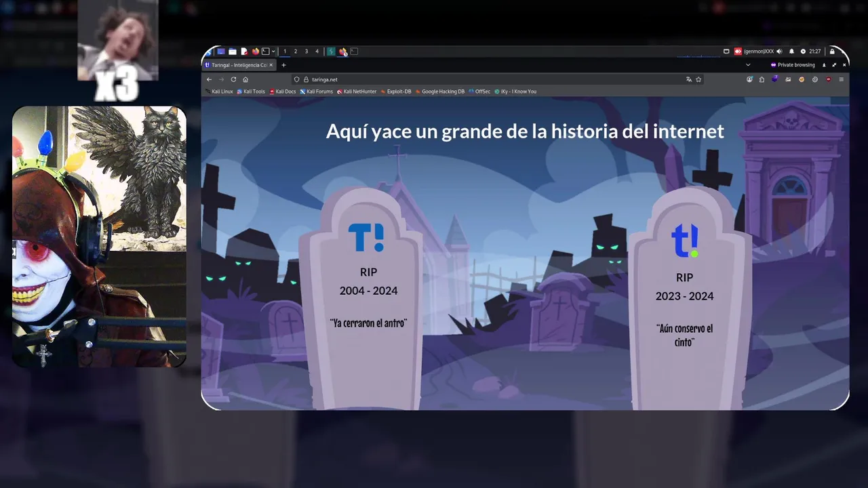Open the volume control speaker icon

[779, 52]
